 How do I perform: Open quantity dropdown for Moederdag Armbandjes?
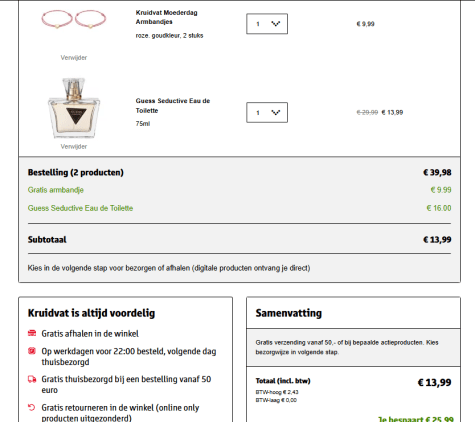click(267, 24)
